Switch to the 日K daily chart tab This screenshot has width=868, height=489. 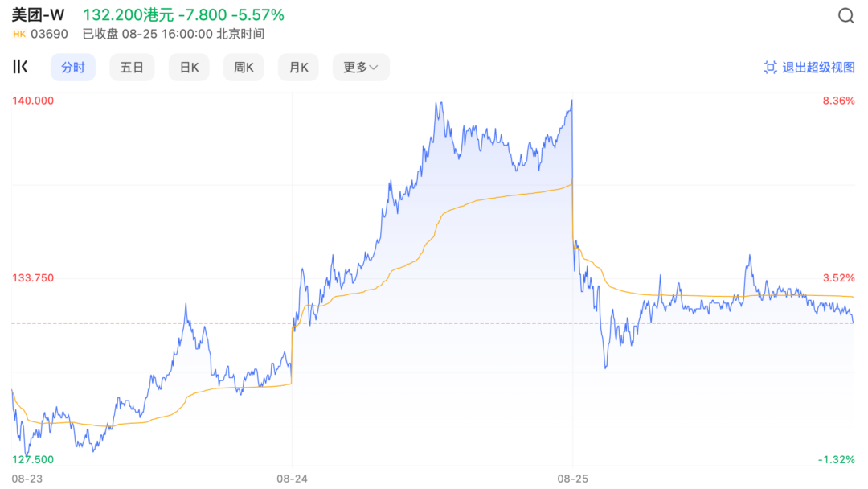189,68
